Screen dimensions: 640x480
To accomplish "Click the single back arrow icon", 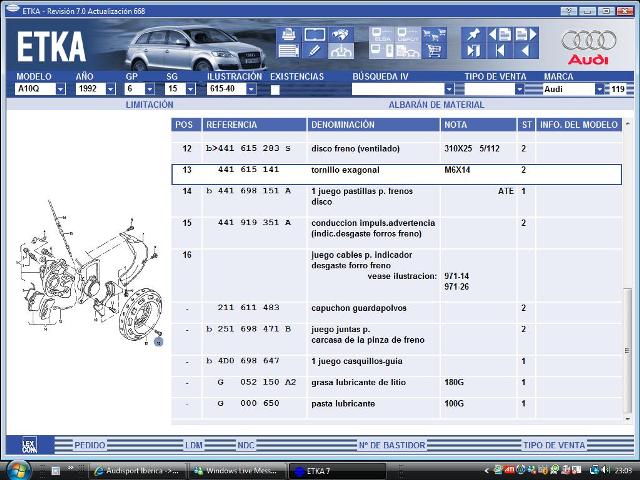I will pos(525,51).
